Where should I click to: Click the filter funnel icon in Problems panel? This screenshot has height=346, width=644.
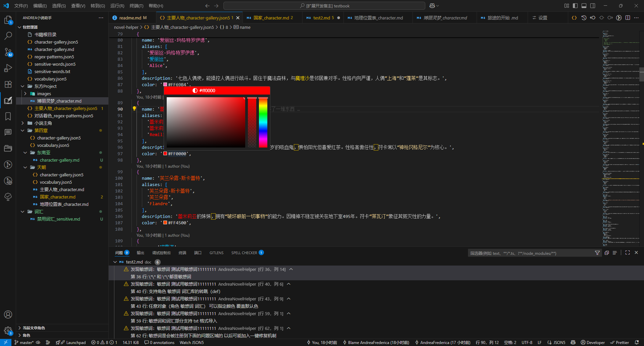pos(597,253)
